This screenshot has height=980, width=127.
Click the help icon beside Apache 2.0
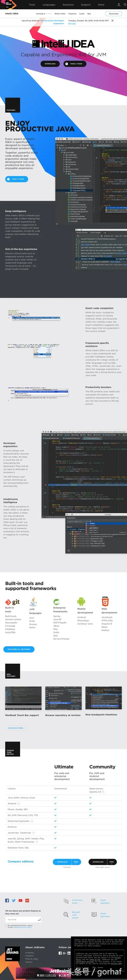click(x=103, y=792)
